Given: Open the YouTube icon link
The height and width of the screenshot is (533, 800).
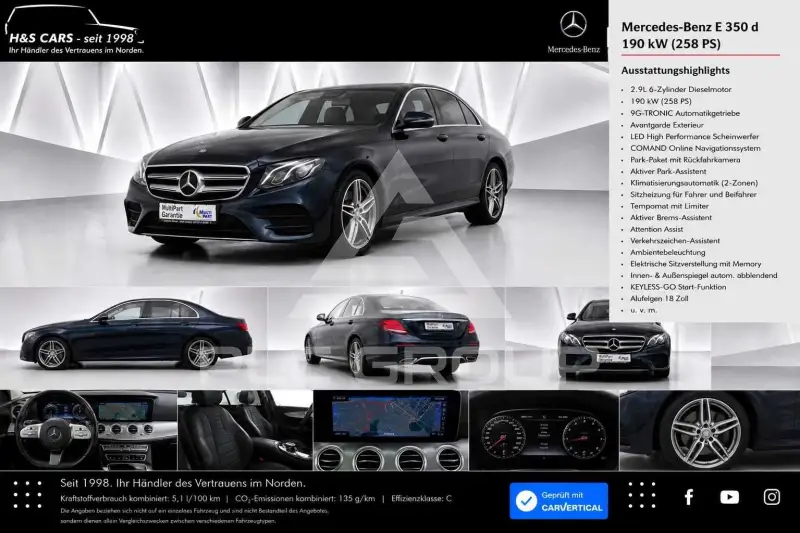Looking at the screenshot, I should [730, 497].
